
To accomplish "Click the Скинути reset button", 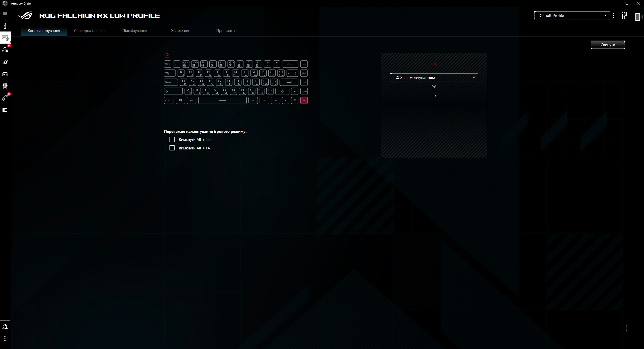I will click(607, 45).
